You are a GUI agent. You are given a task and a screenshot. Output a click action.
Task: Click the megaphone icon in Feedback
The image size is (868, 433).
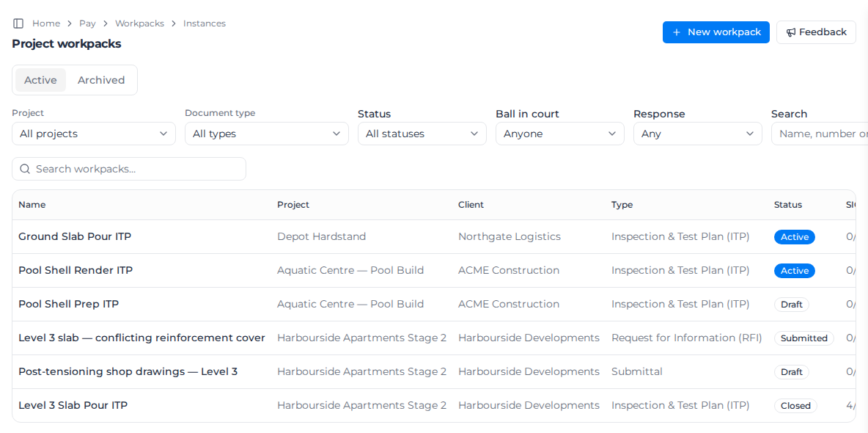pyautogui.click(x=791, y=32)
